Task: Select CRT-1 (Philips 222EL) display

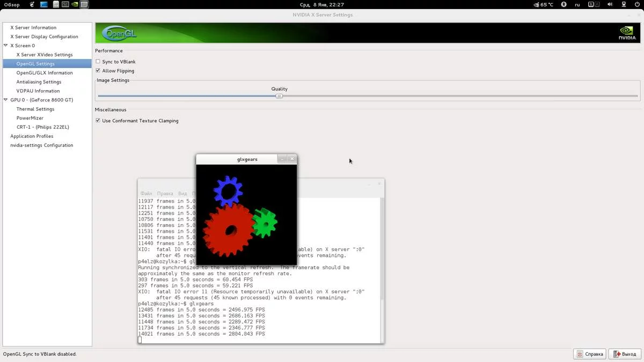Action: click(43, 127)
